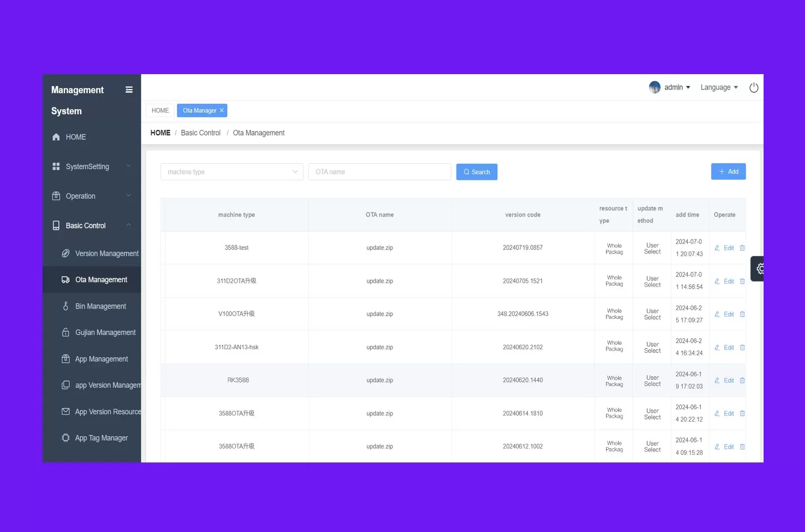This screenshot has height=532, width=805.
Task: Focus the OTA name input field
Action: [x=379, y=172]
